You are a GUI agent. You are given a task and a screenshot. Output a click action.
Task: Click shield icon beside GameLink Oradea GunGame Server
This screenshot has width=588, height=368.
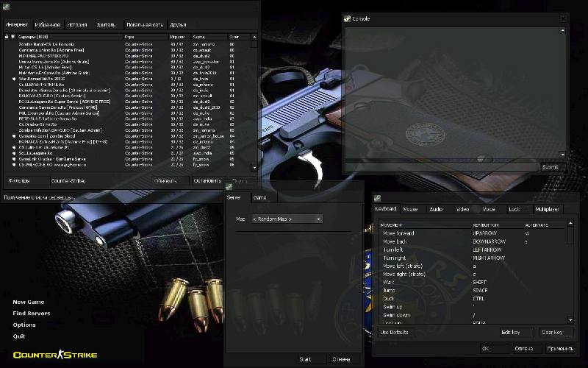(x=14, y=159)
